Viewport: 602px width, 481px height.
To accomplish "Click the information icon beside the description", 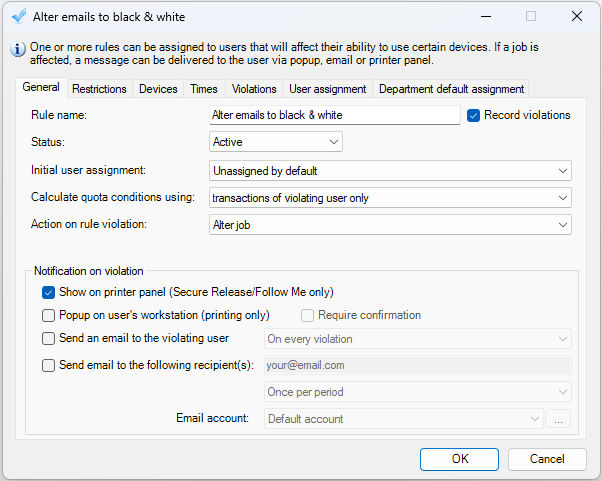I will 18,50.
